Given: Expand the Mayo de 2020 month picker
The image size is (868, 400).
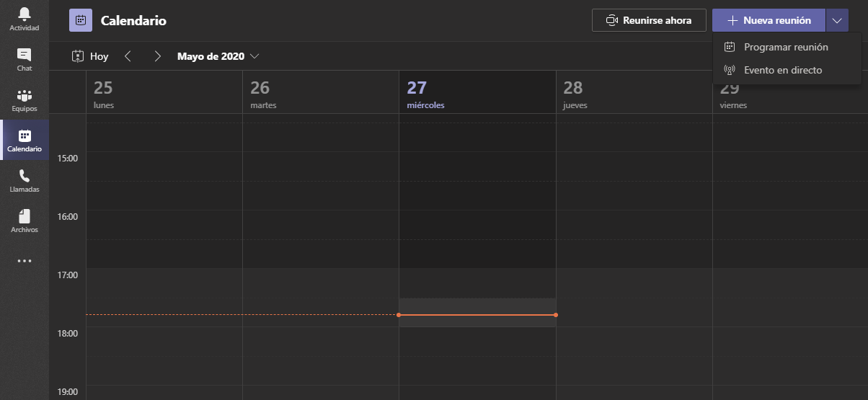Looking at the screenshot, I should click(218, 56).
